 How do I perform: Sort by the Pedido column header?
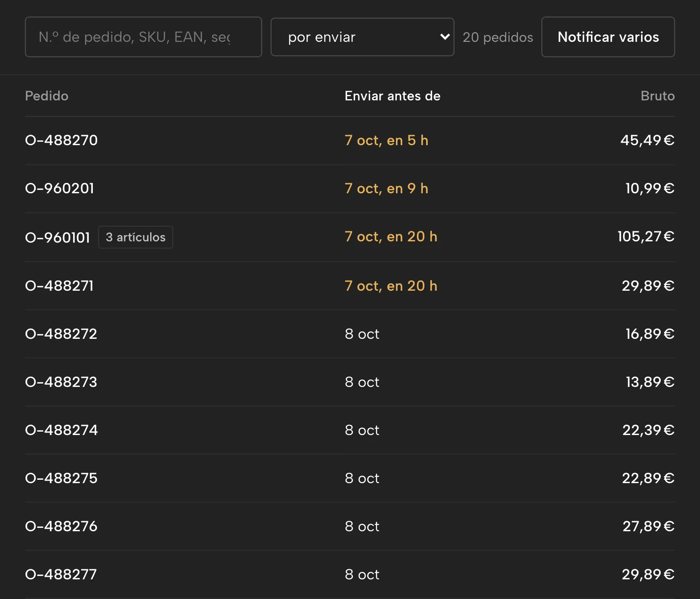click(x=47, y=96)
